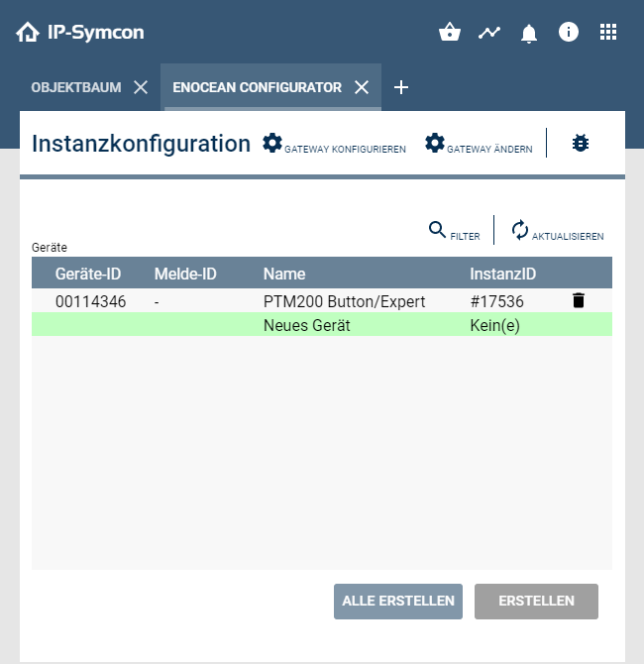Delete the PTM200 Button/Expert instance via trash icon
The height and width of the screenshot is (664, 644).
click(579, 300)
